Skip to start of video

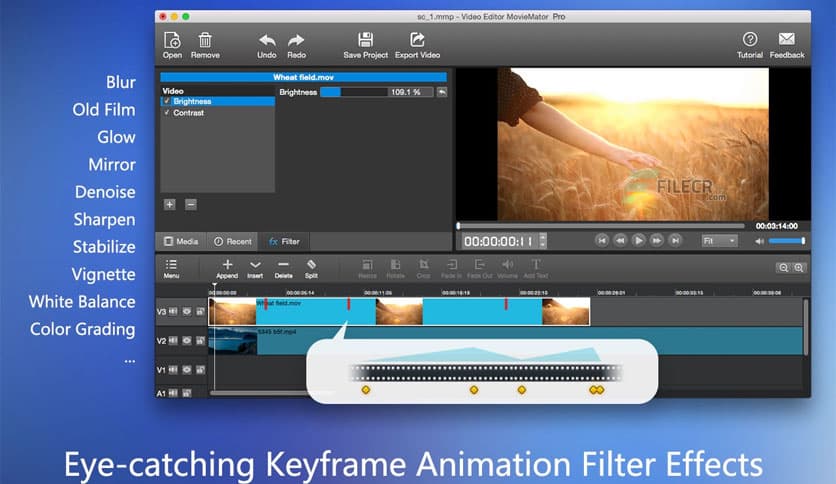click(x=602, y=241)
